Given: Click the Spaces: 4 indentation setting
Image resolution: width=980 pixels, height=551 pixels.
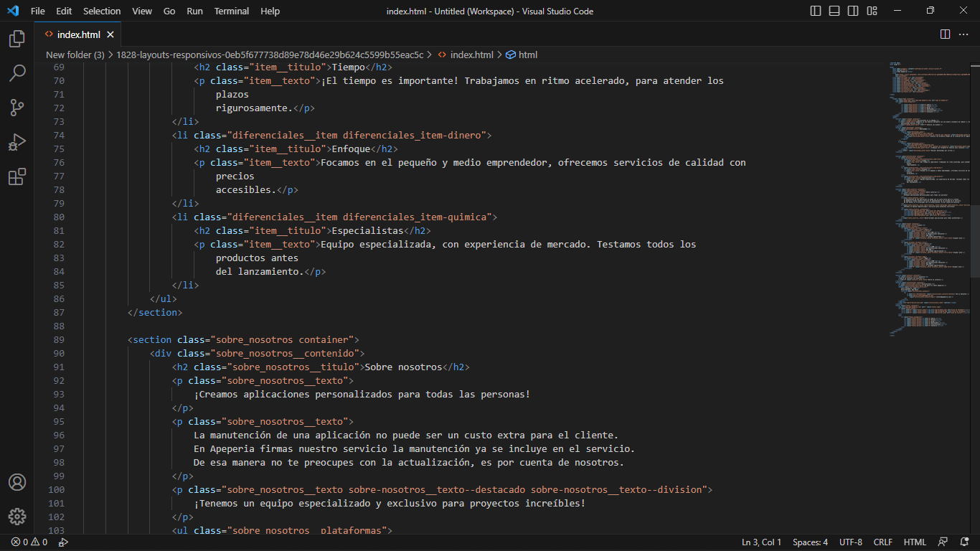Looking at the screenshot, I should click(810, 542).
